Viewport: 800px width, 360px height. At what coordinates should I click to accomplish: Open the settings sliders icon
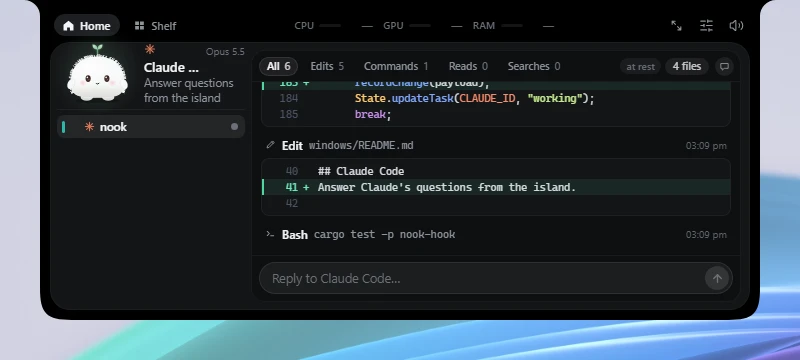[x=706, y=25]
